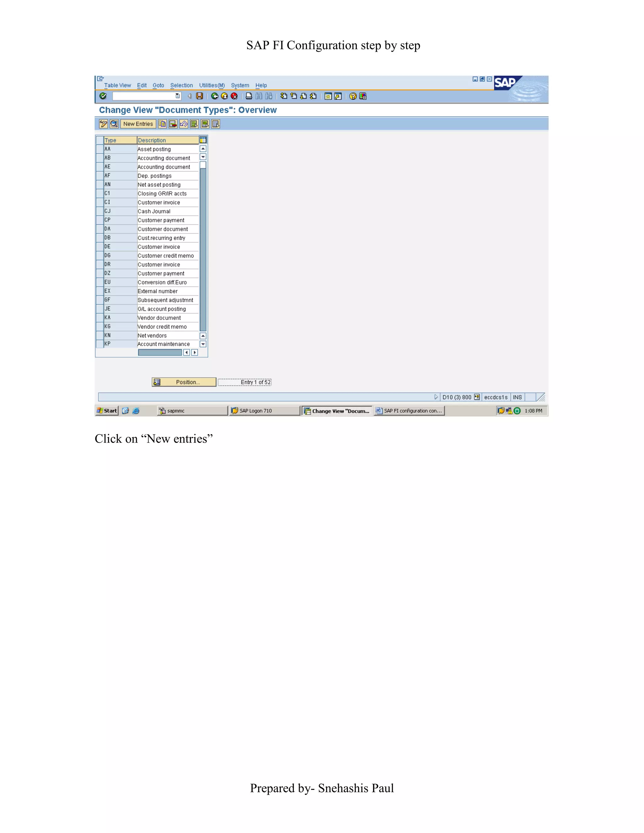Screen dimensions: 644x833
Task: Select the row for type C1
Action: (100, 193)
